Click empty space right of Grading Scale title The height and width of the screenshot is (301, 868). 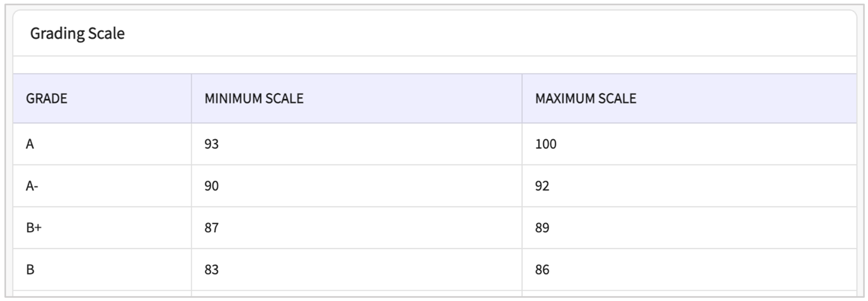(474, 34)
